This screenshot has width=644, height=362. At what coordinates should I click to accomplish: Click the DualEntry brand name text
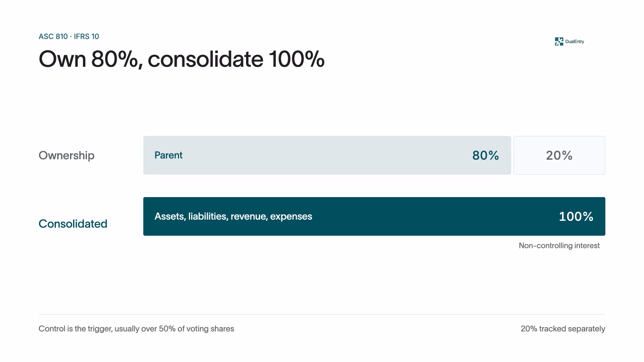pyautogui.click(x=574, y=41)
